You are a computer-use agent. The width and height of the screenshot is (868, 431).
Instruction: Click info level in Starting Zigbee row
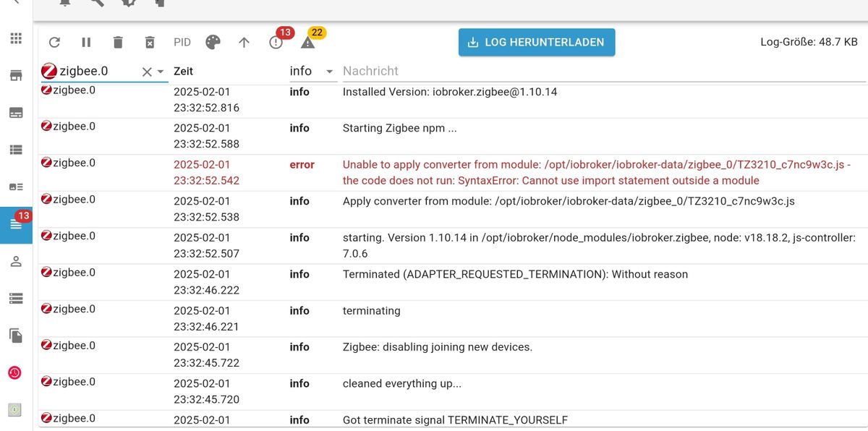point(299,128)
